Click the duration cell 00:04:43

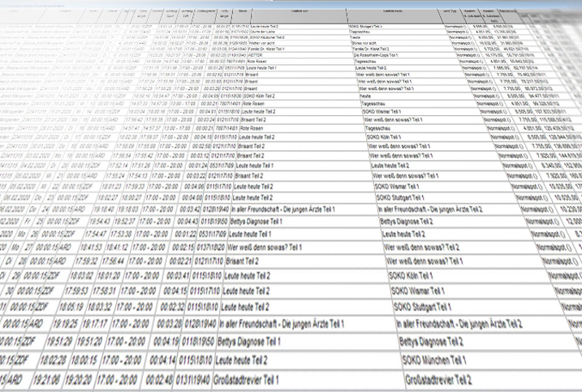[187, 222]
